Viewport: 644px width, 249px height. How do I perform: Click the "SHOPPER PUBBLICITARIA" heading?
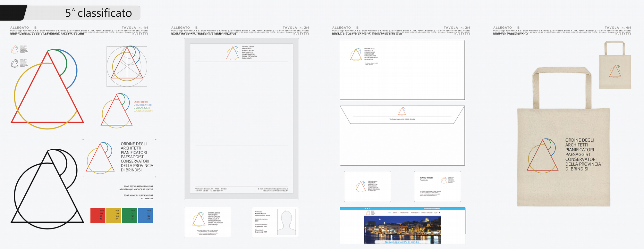point(511,34)
